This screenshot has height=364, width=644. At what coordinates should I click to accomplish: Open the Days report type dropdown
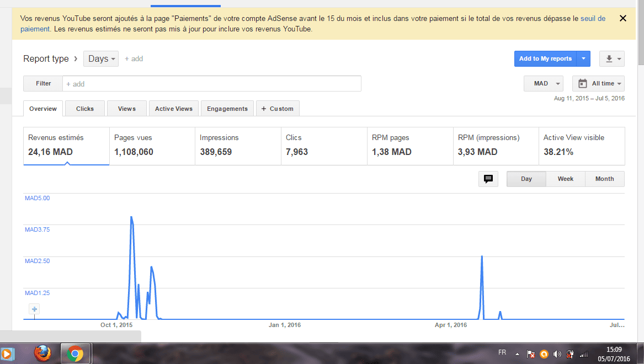pyautogui.click(x=101, y=58)
